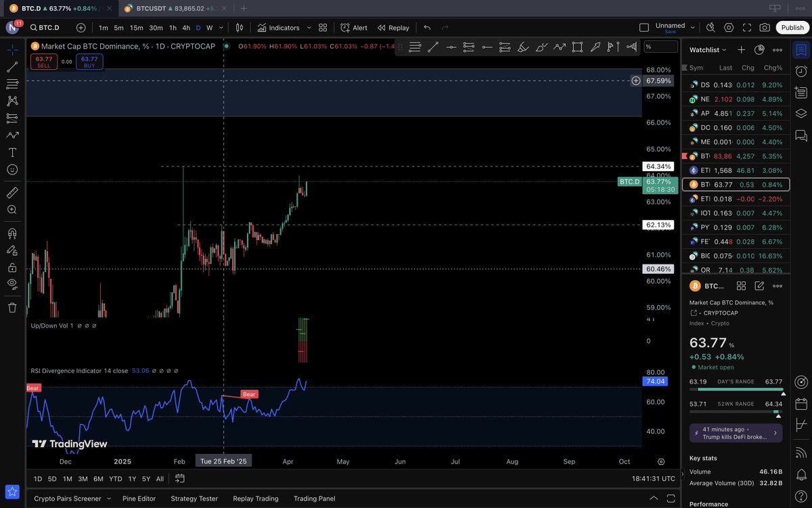Publish the chart idea
812x508 pixels.
[792, 28]
